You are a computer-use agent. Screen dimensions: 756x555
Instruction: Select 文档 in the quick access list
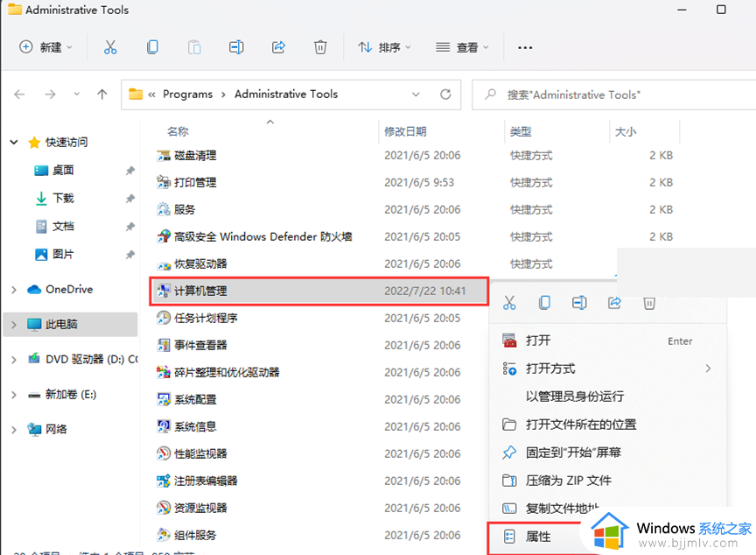tap(63, 226)
